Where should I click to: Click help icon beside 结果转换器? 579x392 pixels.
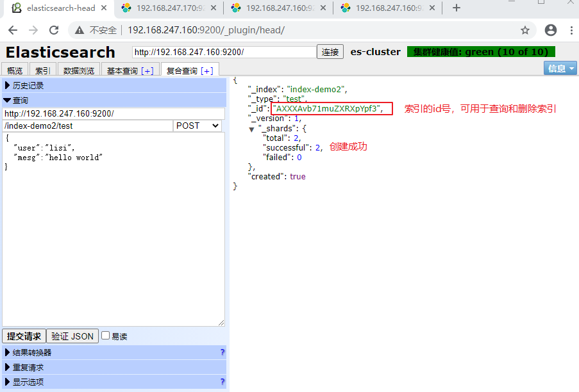[x=222, y=352]
